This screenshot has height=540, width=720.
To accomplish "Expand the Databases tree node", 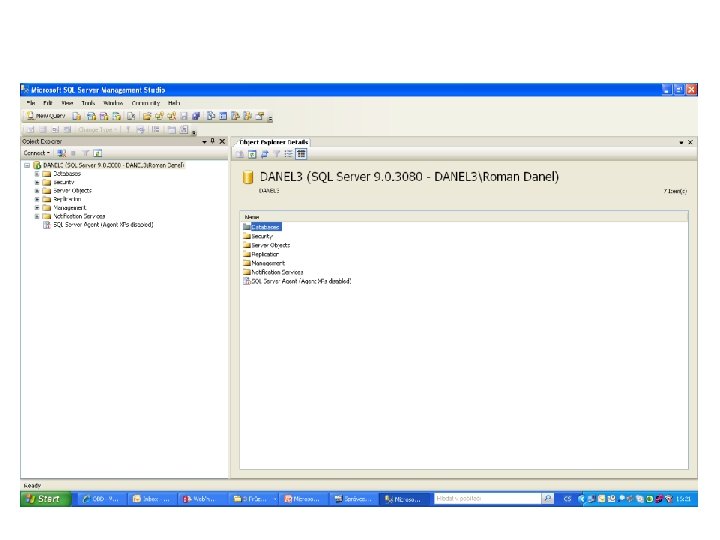I will pyautogui.click(x=37, y=174).
